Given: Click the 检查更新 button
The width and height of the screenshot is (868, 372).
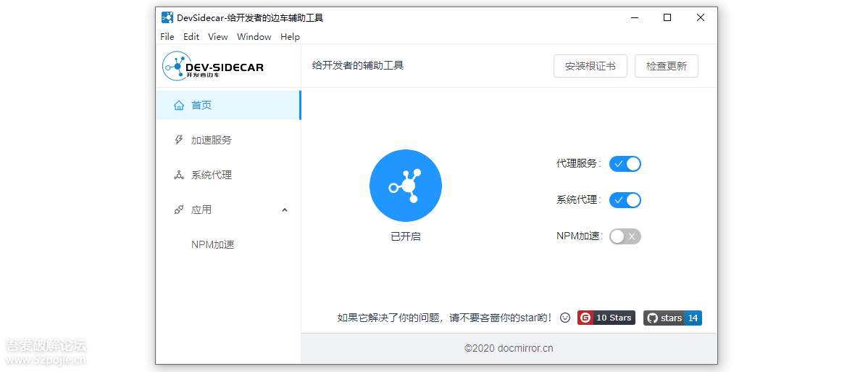Looking at the screenshot, I should (667, 66).
